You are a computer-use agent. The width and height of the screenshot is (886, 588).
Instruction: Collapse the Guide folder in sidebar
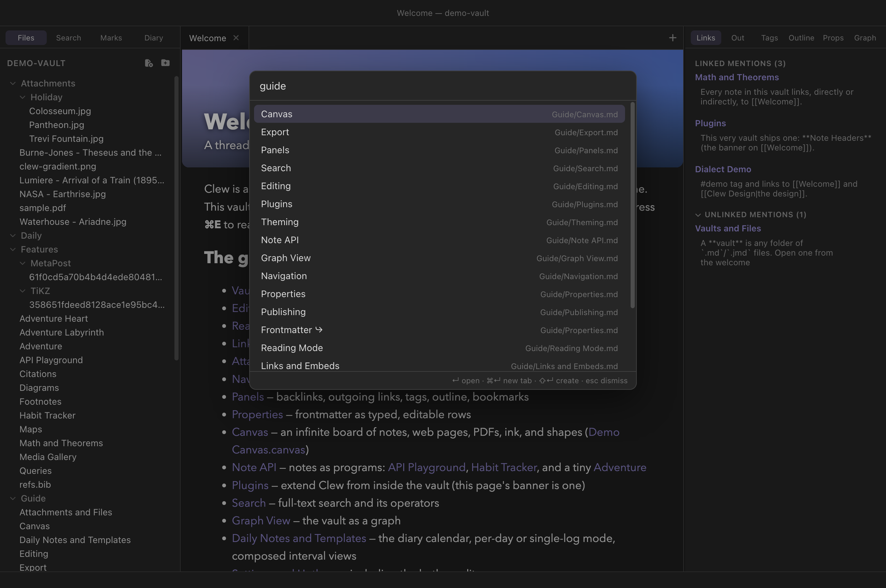click(13, 498)
